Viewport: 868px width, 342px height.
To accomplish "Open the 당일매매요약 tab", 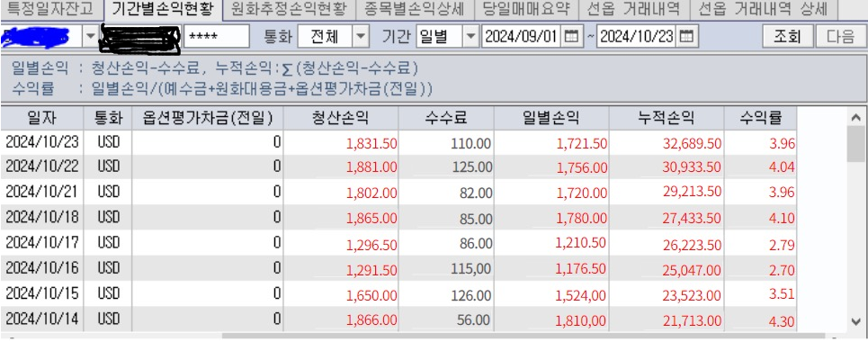I will point(526,9).
